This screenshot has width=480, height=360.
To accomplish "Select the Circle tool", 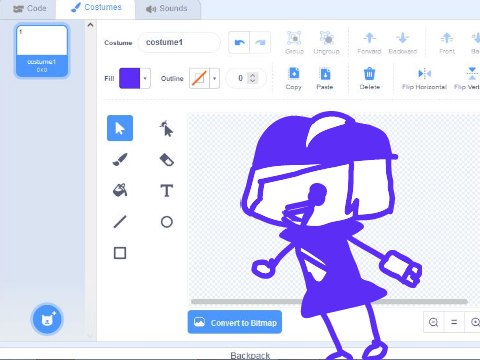I will [166, 222].
